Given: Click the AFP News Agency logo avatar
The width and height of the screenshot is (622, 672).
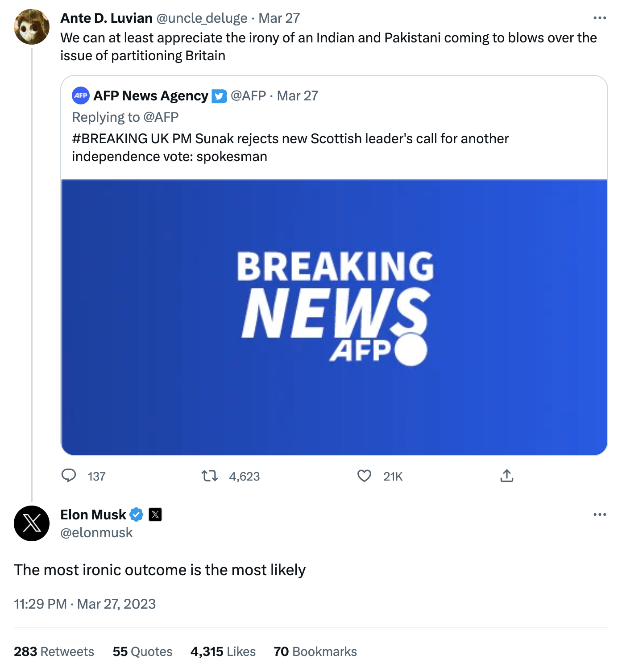Looking at the screenshot, I should point(81,95).
